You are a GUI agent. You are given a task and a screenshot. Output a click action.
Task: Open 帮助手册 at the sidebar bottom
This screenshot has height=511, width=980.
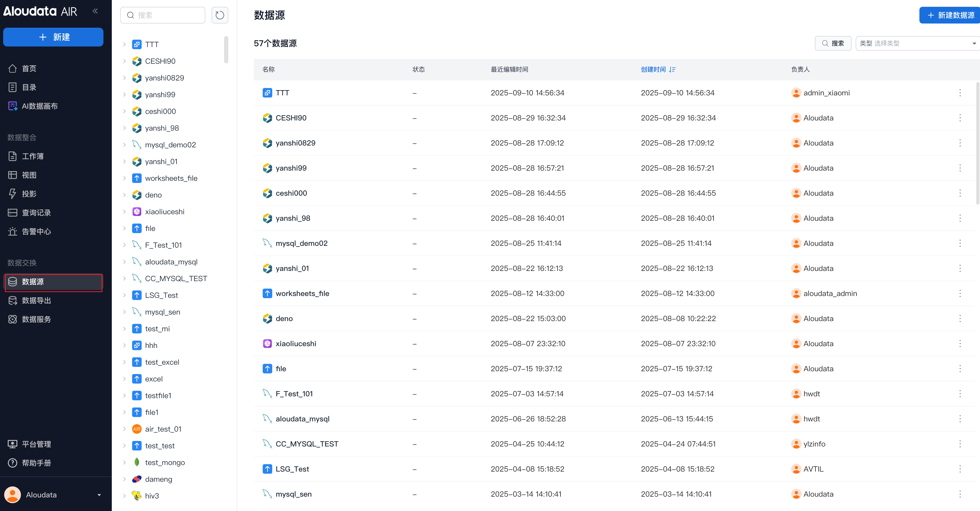[36, 463]
